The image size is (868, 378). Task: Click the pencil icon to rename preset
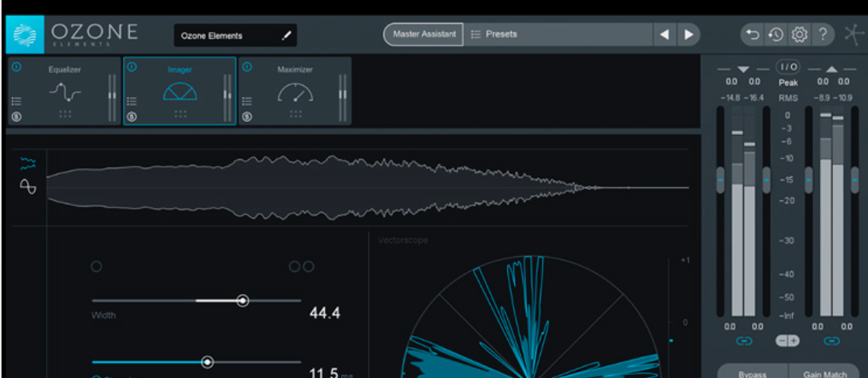(x=286, y=36)
